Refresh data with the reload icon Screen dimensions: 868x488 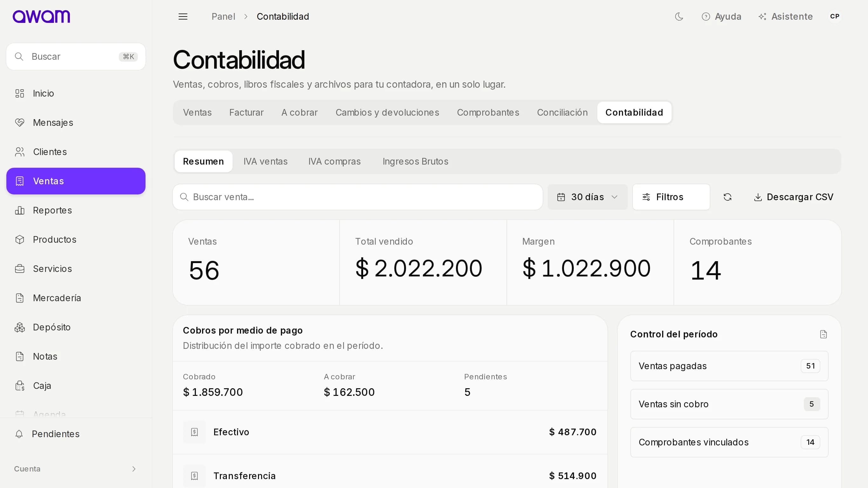(728, 197)
